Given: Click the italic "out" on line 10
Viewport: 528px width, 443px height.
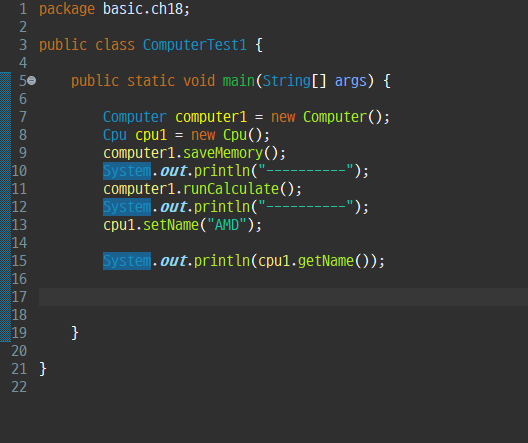Looking at the screenshot, I should (x=173, y=171).
